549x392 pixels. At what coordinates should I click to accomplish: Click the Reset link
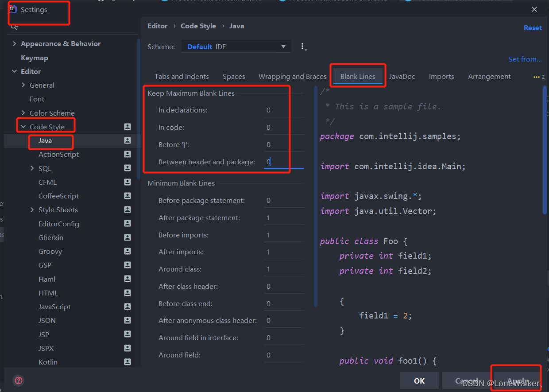pos(533,27)
